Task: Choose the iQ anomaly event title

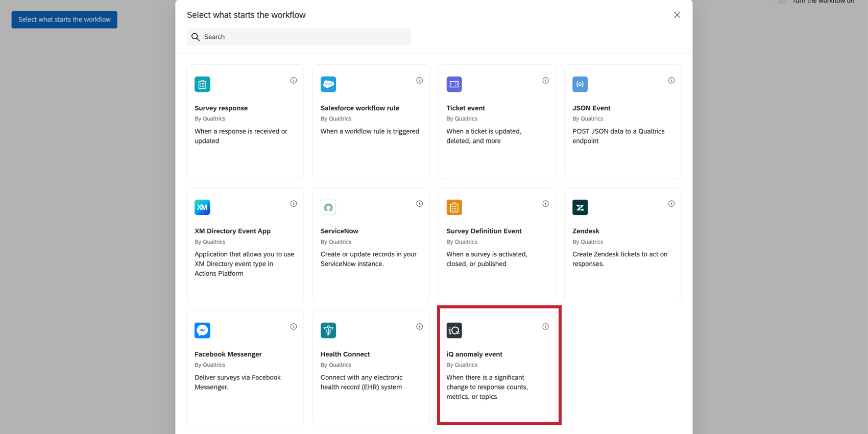Action: click(474, 354)
